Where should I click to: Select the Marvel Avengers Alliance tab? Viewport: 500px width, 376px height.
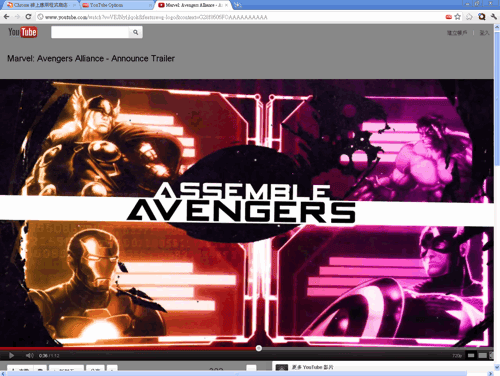192,5
